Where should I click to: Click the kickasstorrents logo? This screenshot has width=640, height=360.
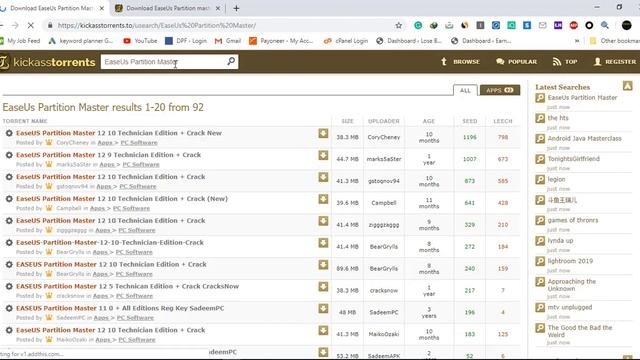click(x=48, y=62)
